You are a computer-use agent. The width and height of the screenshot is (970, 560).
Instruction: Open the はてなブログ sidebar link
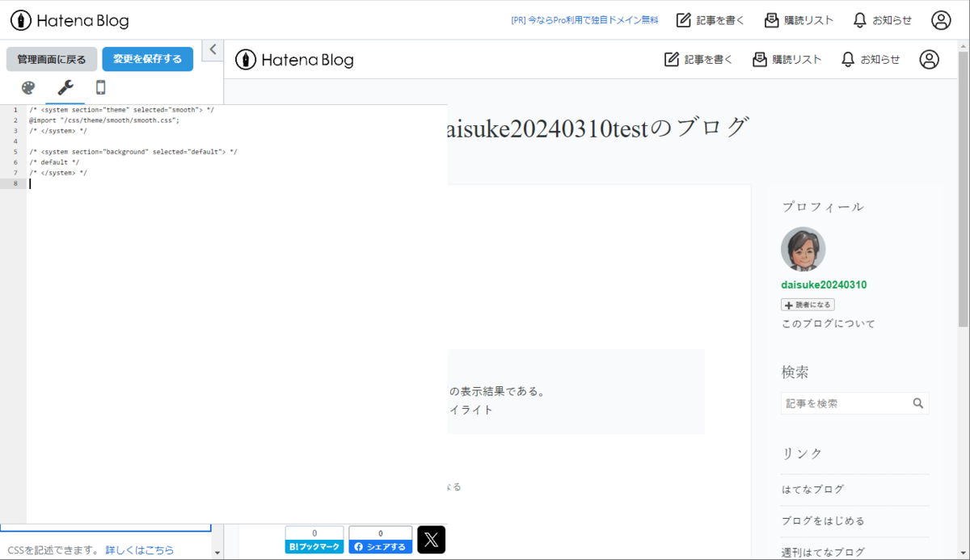coord(812,490)
